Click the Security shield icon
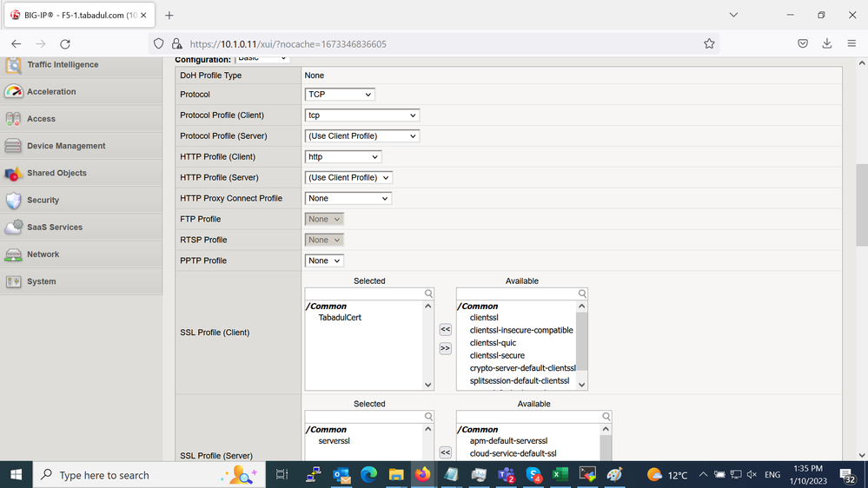The width and height of the screenshot is (868, 488). click(13, 201)
